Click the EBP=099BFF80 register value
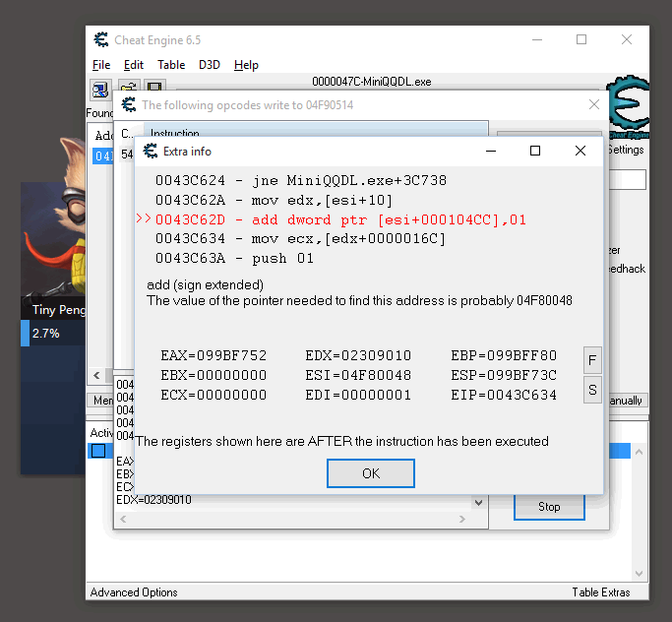Image resolution: width=672 pixels, height=622 pixels. [x=504, y=355]
